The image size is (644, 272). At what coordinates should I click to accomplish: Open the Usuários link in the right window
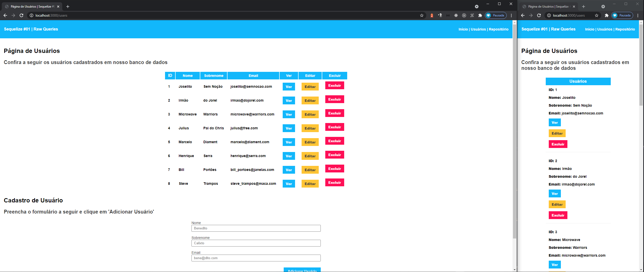605,29
